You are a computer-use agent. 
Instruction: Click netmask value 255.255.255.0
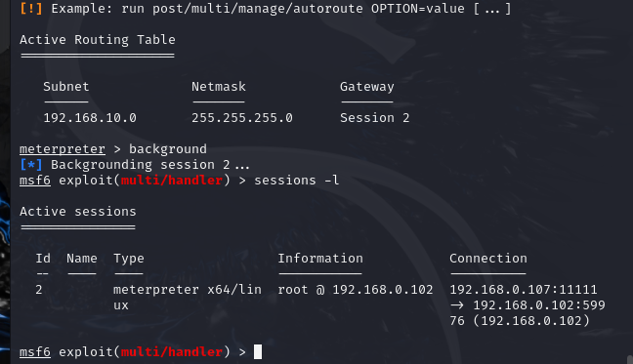[x=242, y=118]
